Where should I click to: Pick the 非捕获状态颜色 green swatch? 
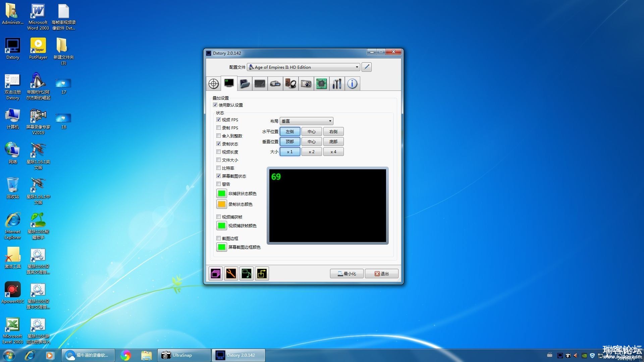click(x=222, y=193)
